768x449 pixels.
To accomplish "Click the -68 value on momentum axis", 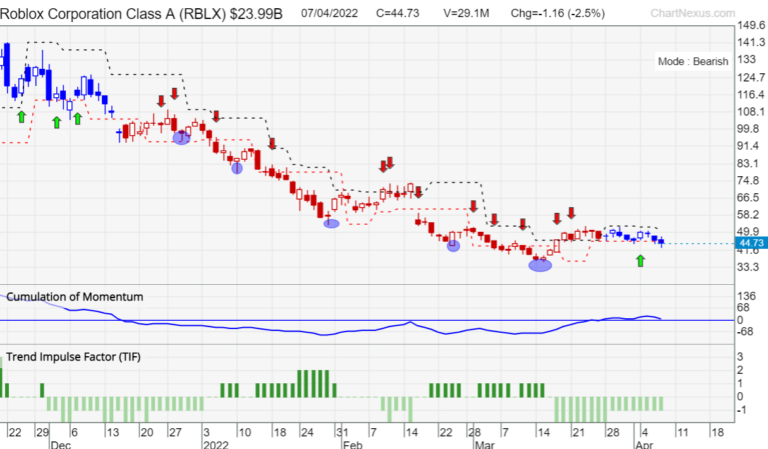I will click(745, 331).
